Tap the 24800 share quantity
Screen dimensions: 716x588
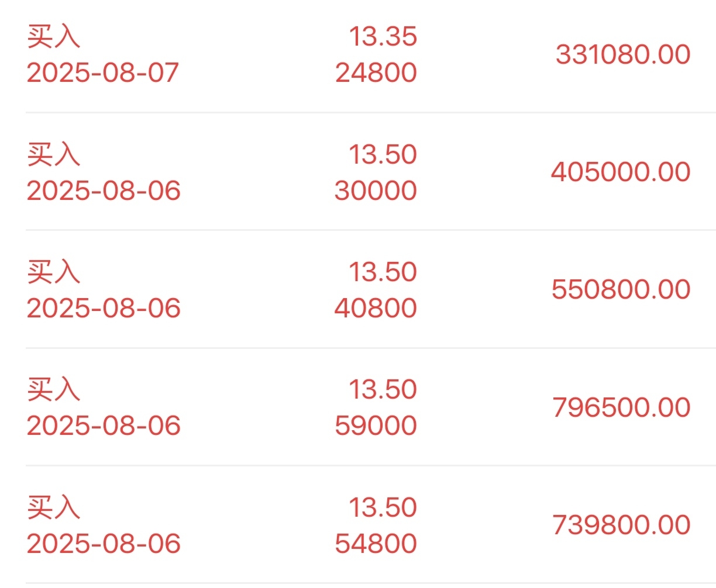[376, 73]
